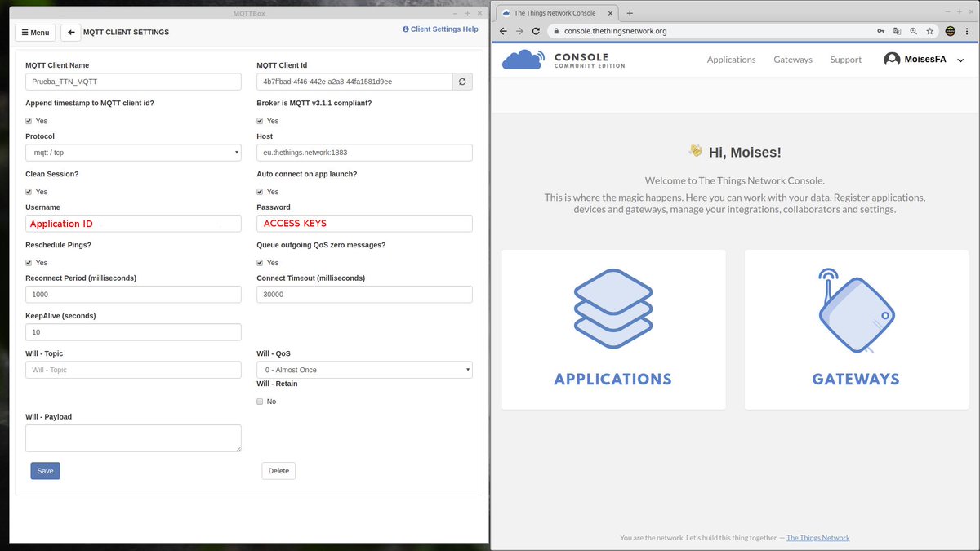Click the Connect Timeout field
The height and width of the screenshot is (551, 980).
click(x=364, y=294)
